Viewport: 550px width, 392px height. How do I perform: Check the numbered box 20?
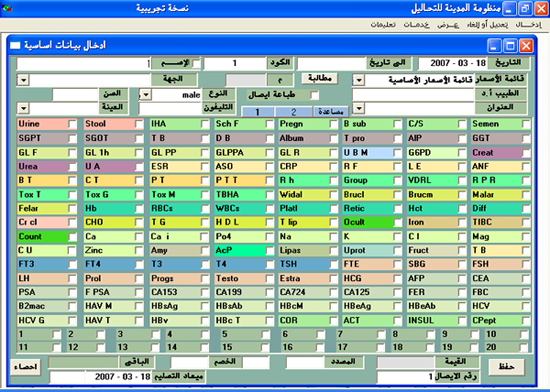pyautogui.click(x=524, y=347)
